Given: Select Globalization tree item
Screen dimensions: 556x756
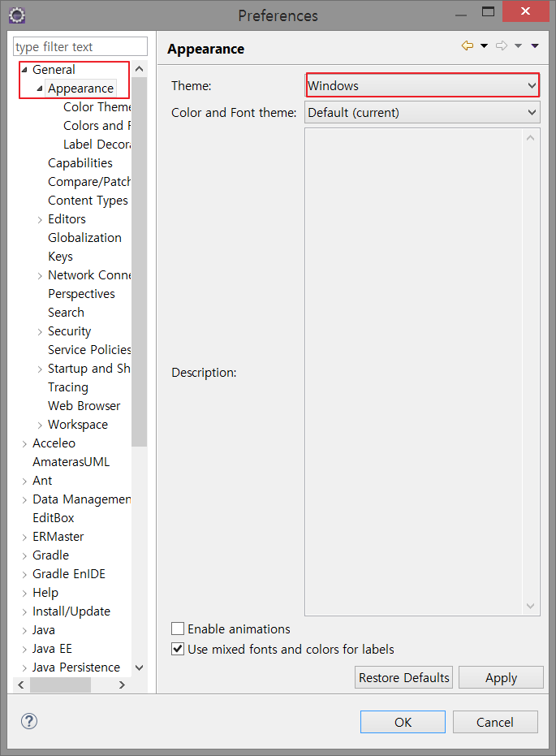Looking at the screenshot, I should point(84,238).
